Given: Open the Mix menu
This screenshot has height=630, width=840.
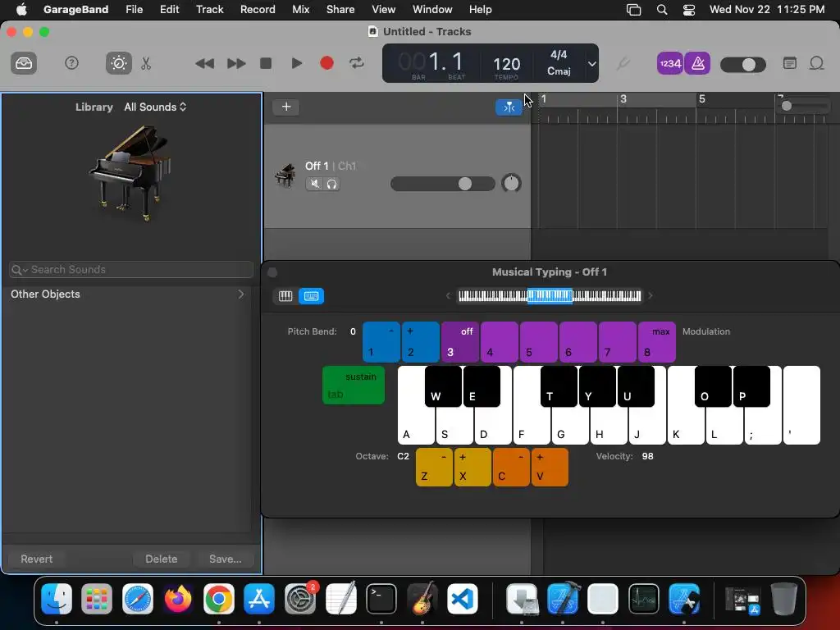Looking at the screenshot, I should pyautogui.click(x=300, y=9).
